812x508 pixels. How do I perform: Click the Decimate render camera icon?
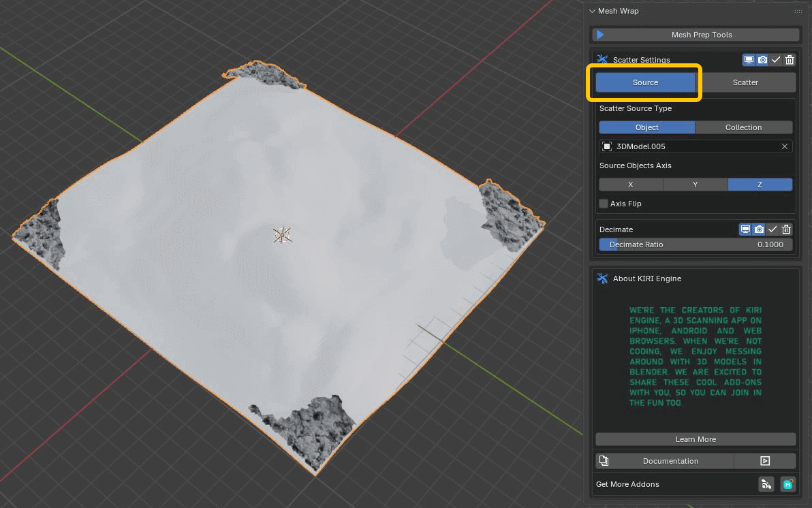click(x=759, y=229)
